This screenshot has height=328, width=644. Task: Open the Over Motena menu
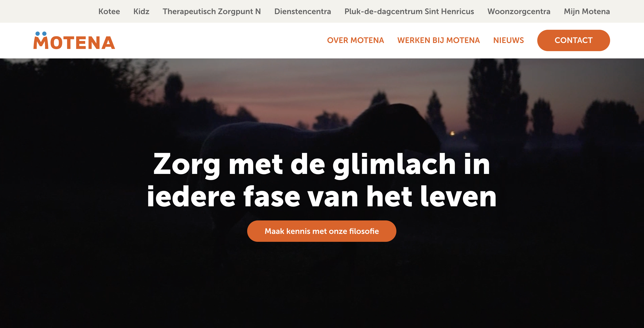point(355,40)
